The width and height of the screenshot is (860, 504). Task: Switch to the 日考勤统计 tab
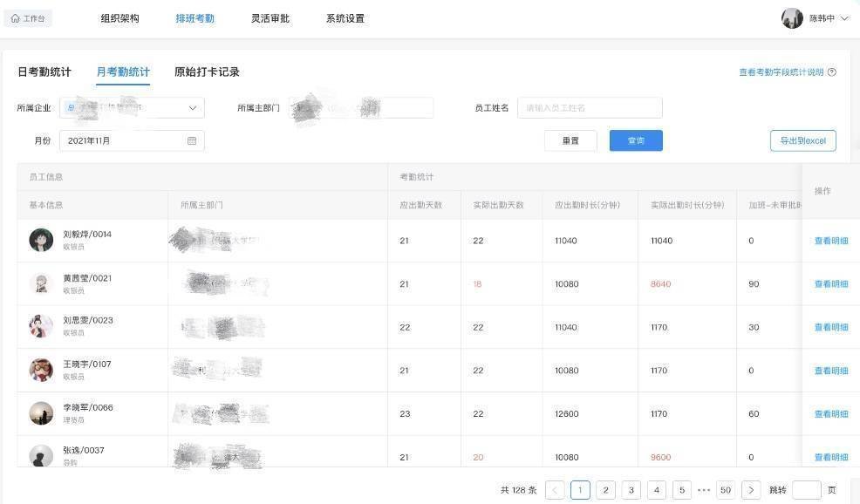44,72
